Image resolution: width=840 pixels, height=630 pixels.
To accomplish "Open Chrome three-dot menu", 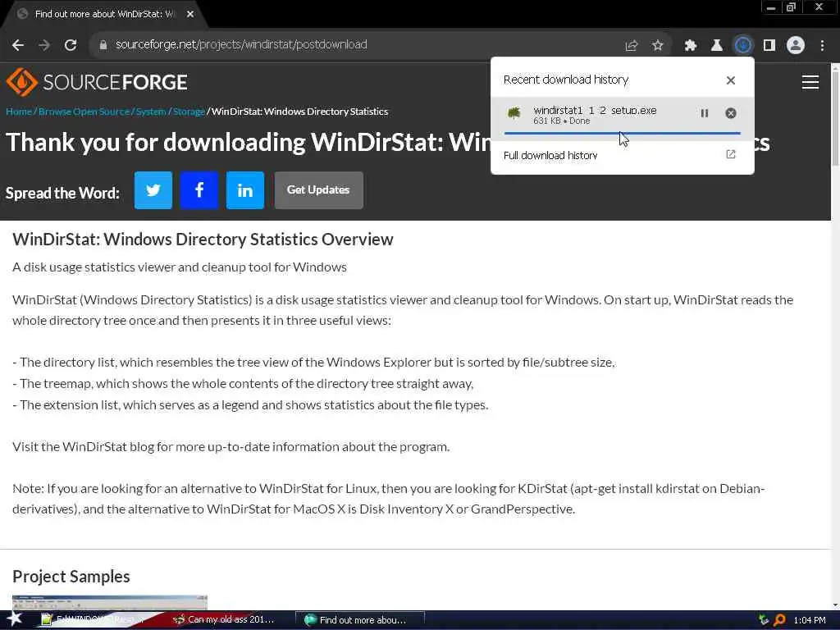I will tap(822, 46).
